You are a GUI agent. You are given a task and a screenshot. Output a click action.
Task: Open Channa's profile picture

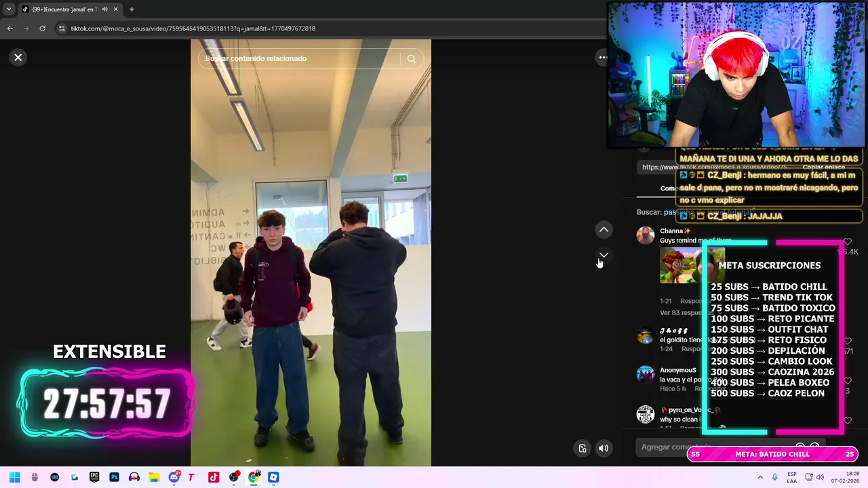[646, 235]
